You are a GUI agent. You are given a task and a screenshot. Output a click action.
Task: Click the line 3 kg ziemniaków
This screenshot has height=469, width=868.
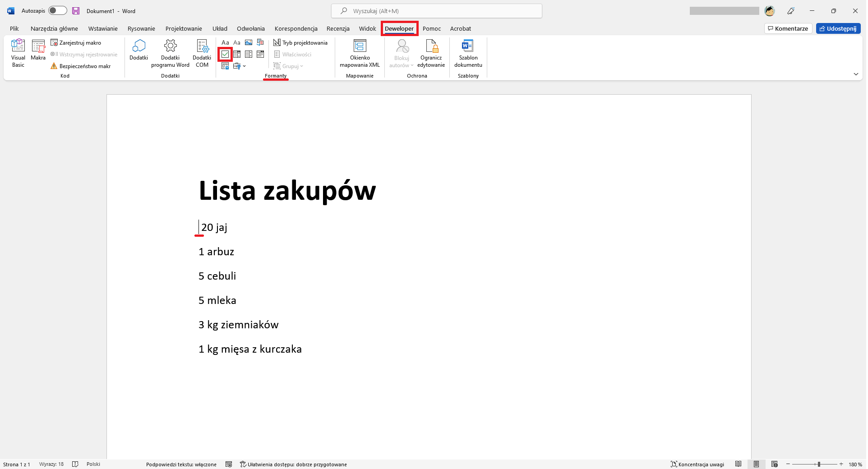click(239, 325)
